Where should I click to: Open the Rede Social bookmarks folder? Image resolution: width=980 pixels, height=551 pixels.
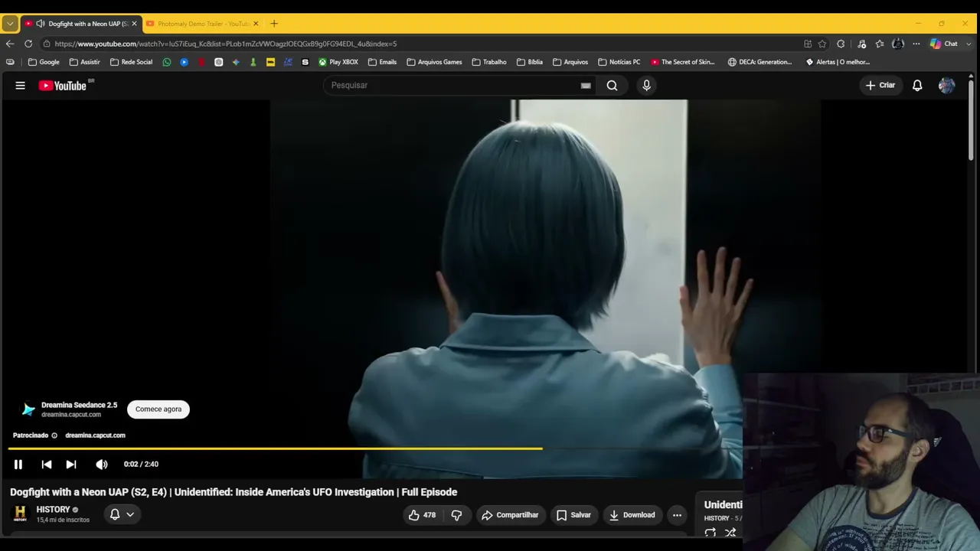[x=131, y=62]
